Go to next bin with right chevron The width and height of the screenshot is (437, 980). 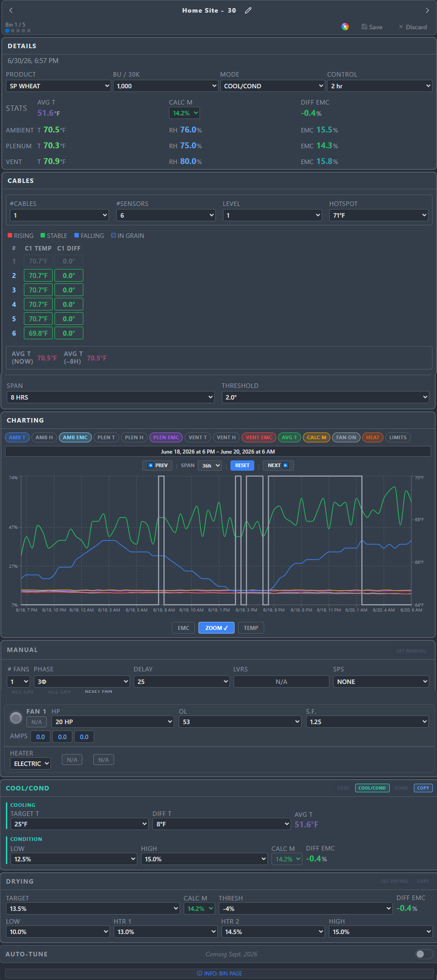point(427,10)
